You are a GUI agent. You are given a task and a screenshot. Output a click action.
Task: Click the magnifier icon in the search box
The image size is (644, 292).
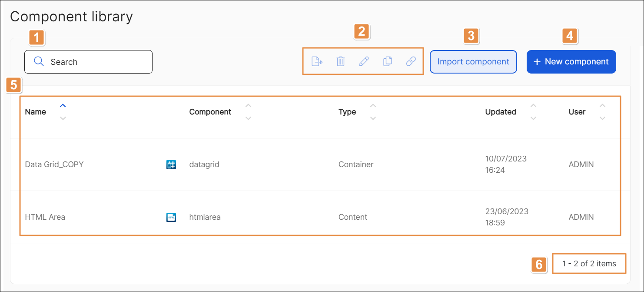39,61
